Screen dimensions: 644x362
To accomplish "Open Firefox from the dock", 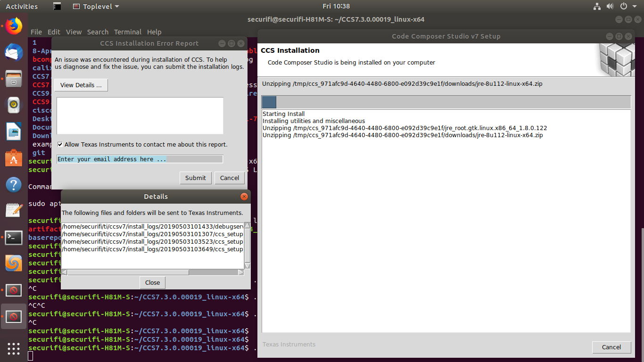I will pos(14,26).
